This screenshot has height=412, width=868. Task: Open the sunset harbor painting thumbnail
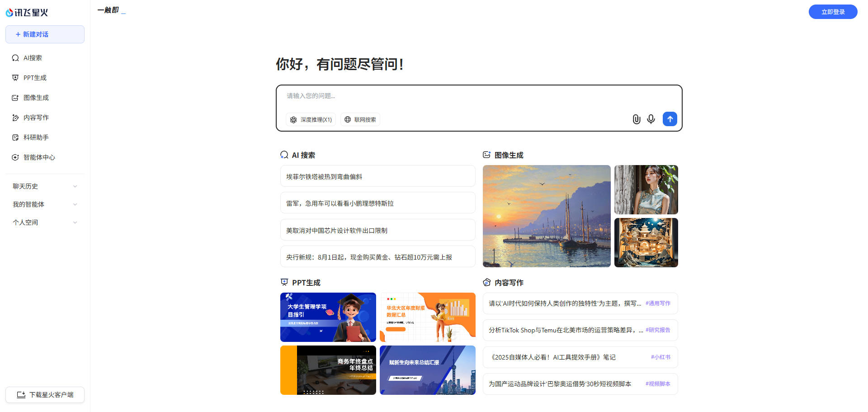(546, 216)
